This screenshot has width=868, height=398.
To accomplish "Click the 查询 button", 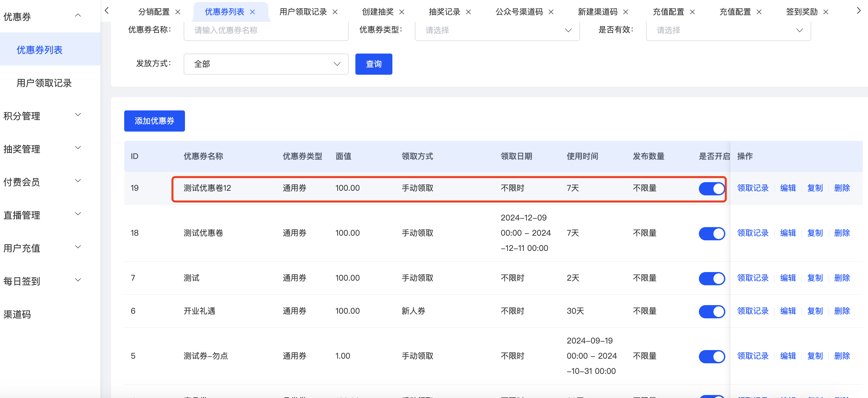I will point(374,64).
